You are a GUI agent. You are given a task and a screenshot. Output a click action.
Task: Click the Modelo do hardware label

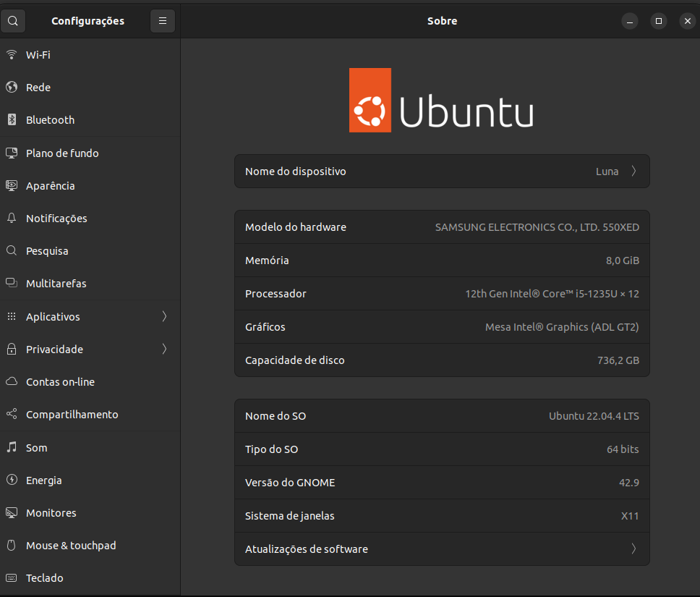[x=296, y=227]
